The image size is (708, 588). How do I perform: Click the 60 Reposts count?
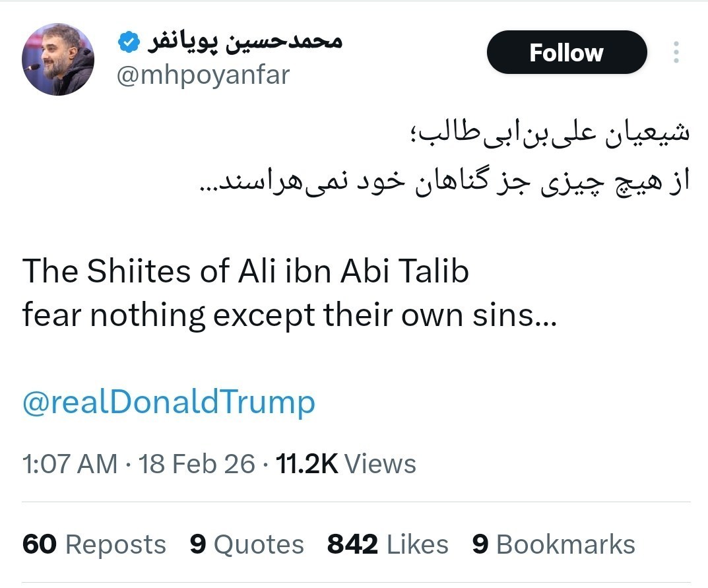[40, 544]
